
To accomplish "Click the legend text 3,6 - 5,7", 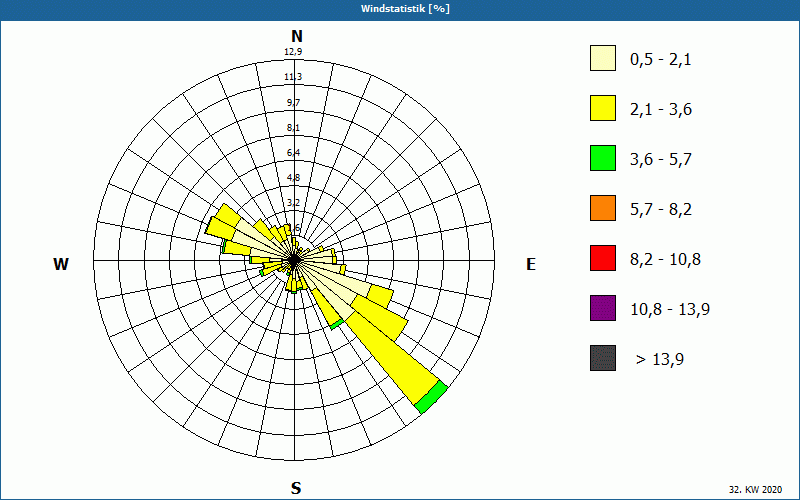I will (x=661, y=160).
